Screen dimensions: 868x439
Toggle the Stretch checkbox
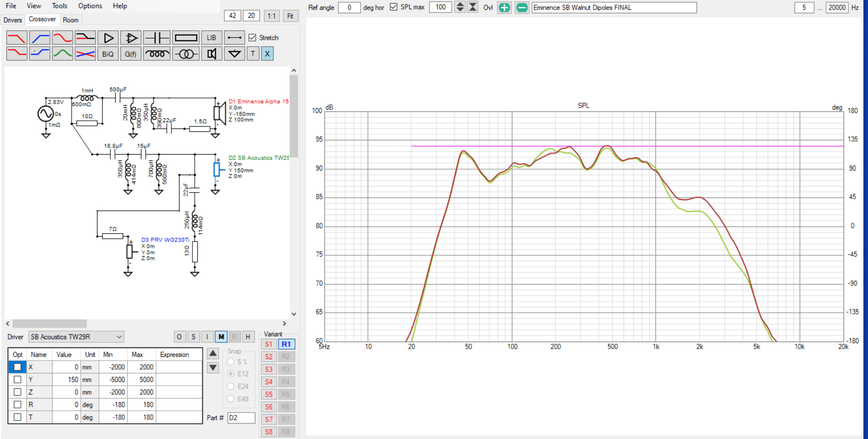click(x=252, y=38)
